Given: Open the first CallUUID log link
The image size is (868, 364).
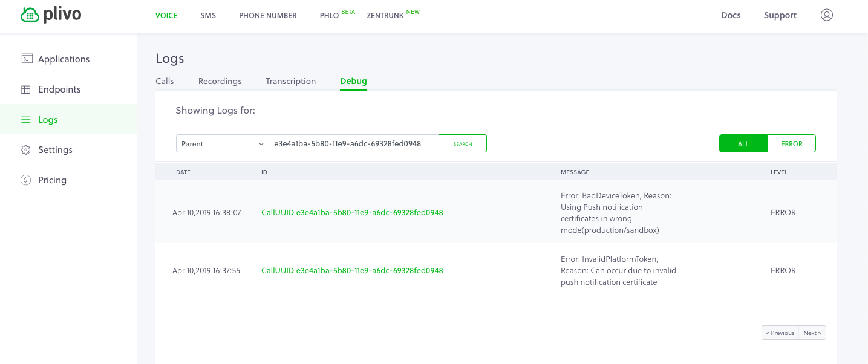Looking at the screenshot, I should tap(352, 212).
